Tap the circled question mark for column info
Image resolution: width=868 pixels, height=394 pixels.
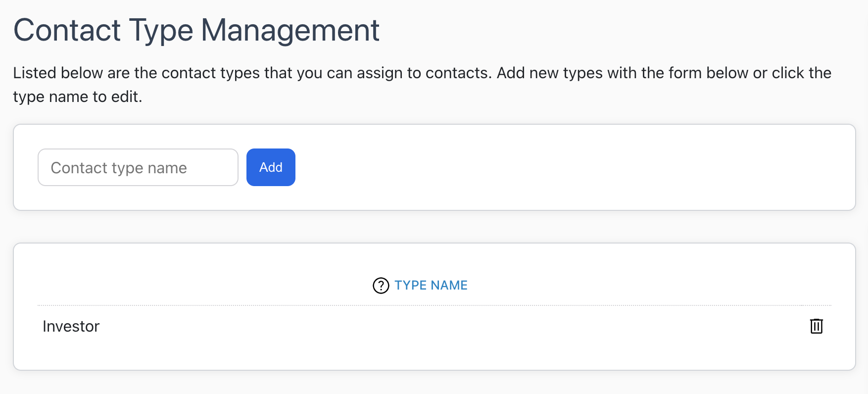381,286
